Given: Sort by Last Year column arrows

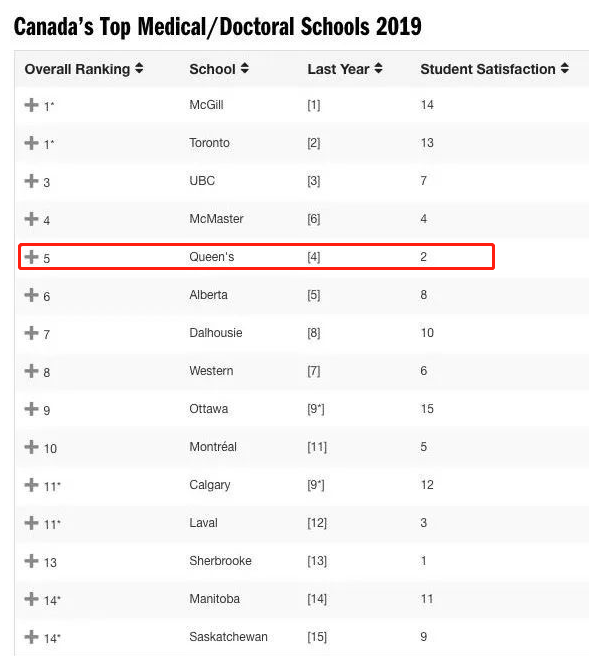Looking at the screenshot, I should [378, 68].
